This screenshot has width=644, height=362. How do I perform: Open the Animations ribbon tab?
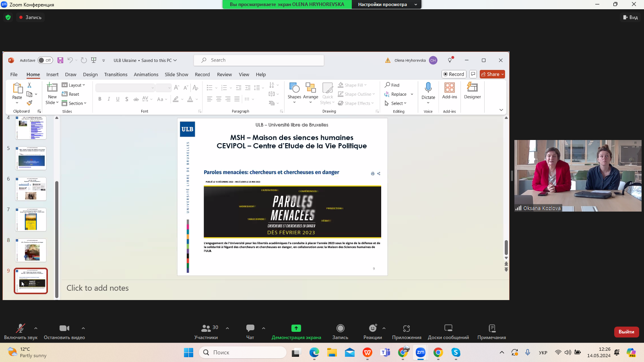coord(146,74)
